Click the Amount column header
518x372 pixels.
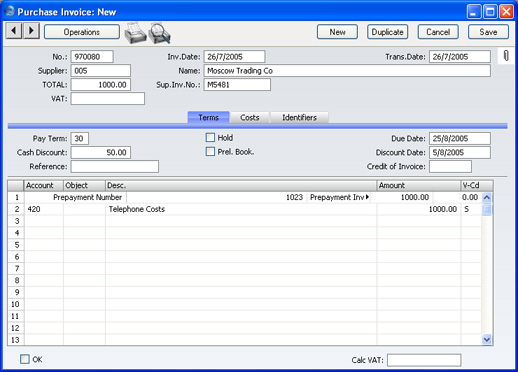[x=419, y=185]
